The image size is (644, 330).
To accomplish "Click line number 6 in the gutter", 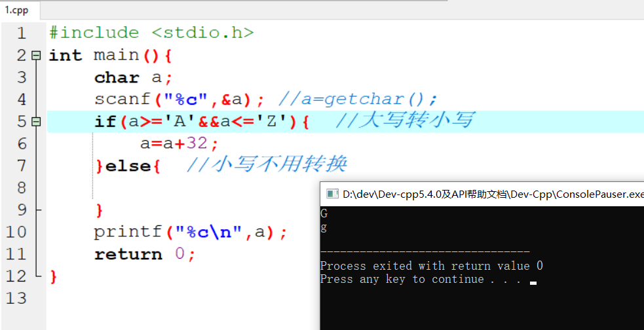I will pos(22,144).
